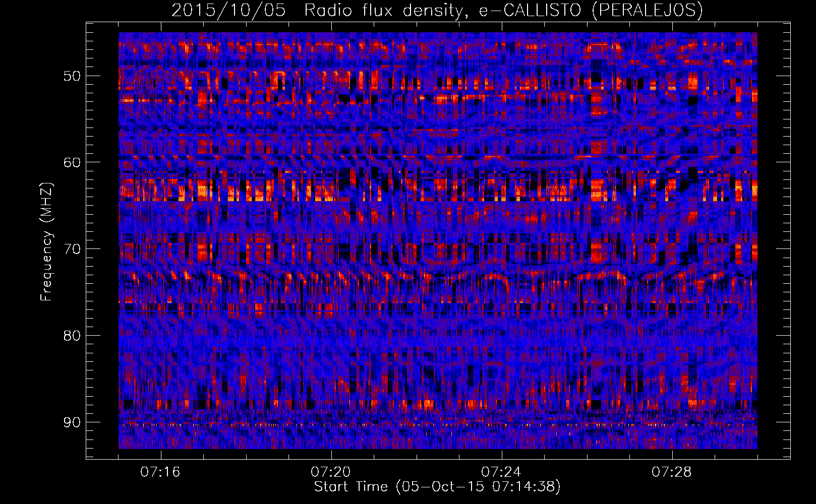816x504 pixels.
Task: Click the 50 frequency tick label
Action: (72, 76)
